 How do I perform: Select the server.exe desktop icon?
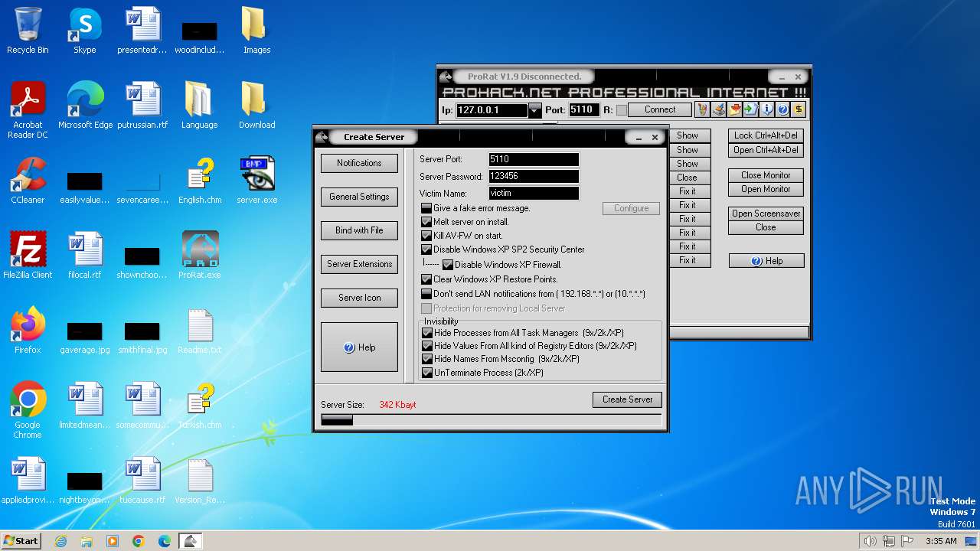(x=257, y=181)
